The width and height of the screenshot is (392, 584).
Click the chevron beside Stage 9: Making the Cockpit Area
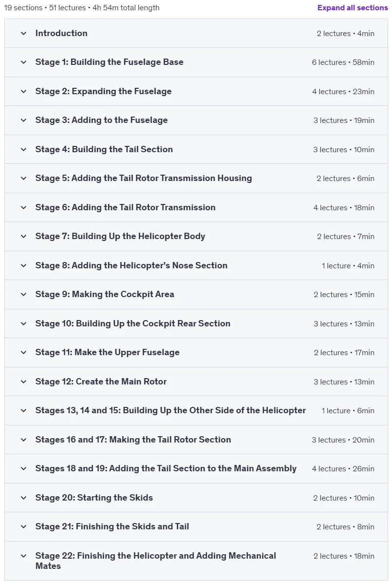(23, 294)
